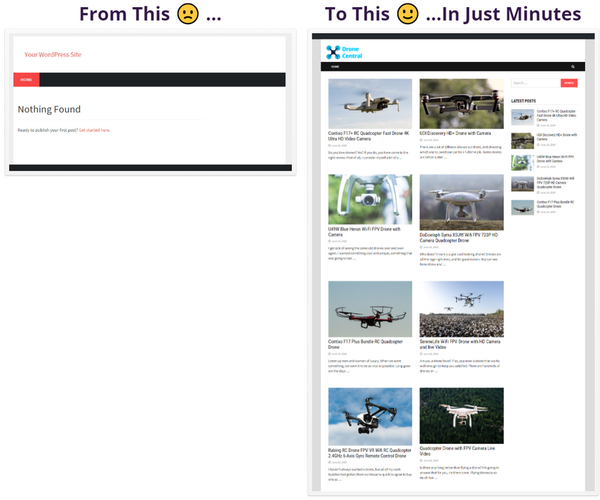Open the DoDoeleph Syma X5UW post title
This screenshot has height=500, width=600.
coord(458,237)
